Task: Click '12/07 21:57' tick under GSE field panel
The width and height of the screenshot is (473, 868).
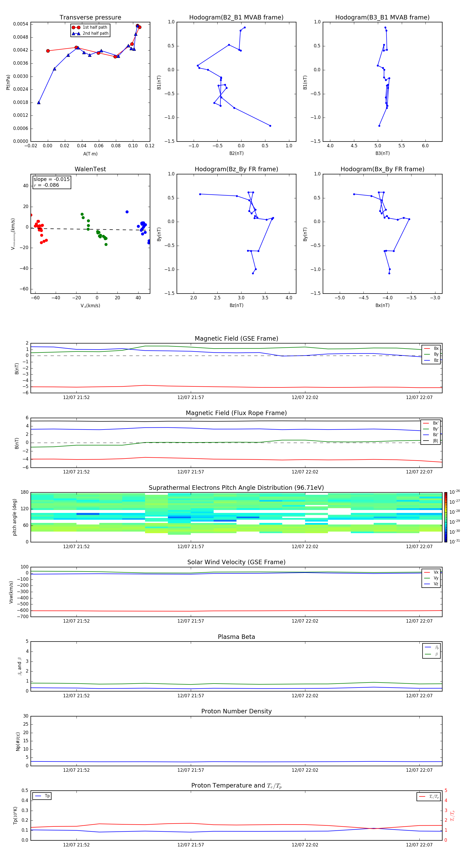Action: click(x=191, y=397)
